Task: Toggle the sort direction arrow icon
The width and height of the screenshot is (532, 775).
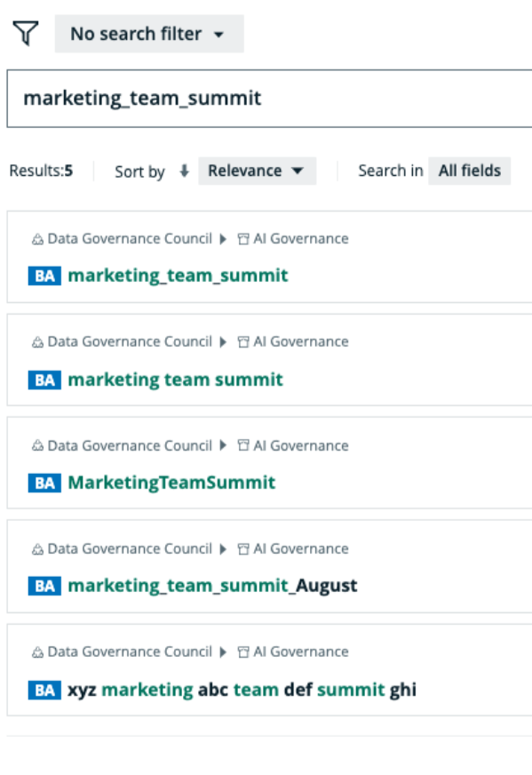Action: [x=184, y=171]
